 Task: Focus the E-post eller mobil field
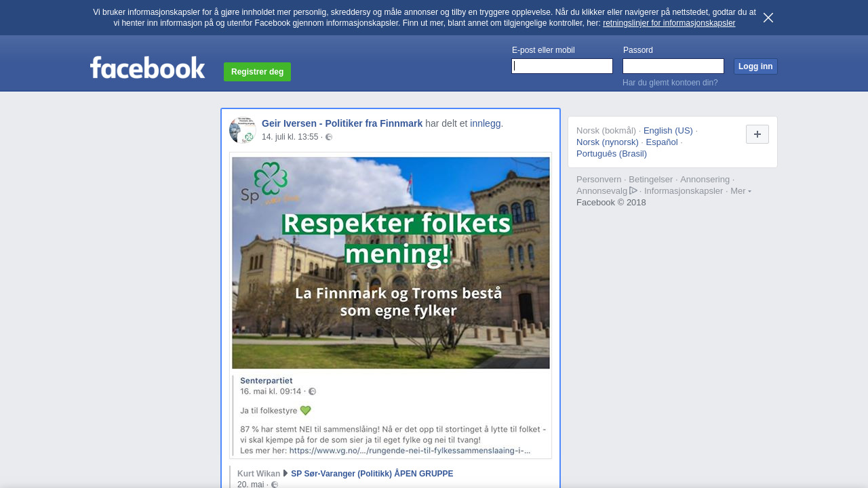[562, 66]
